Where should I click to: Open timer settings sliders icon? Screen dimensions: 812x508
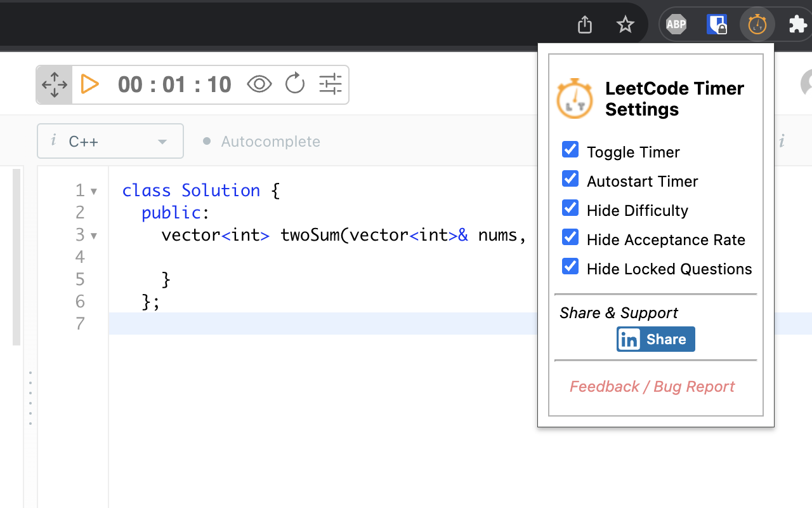(331, 84)
